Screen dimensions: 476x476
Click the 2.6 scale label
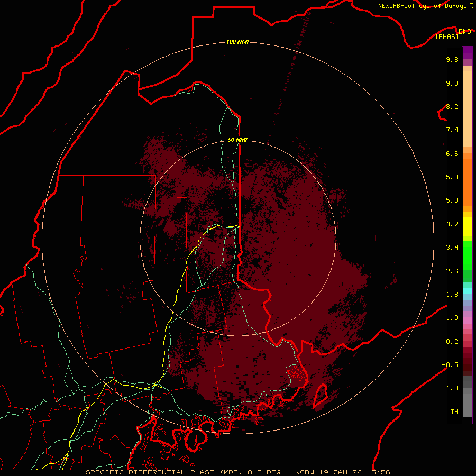[x=452, y=271]
